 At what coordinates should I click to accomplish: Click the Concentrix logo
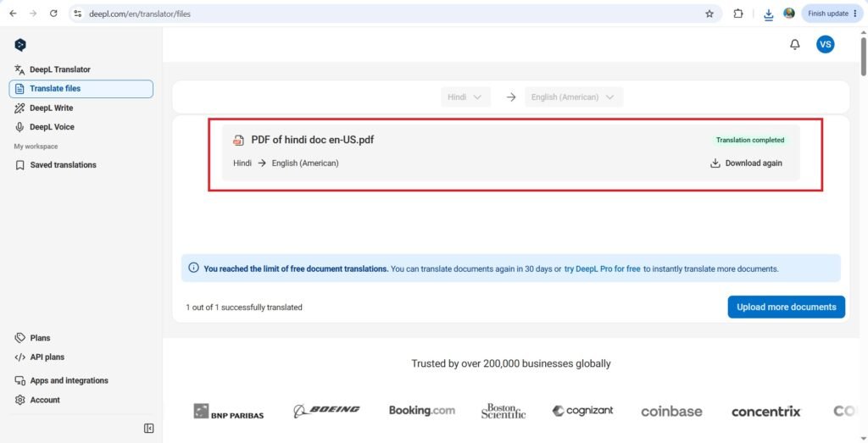[x=766, y=412]
